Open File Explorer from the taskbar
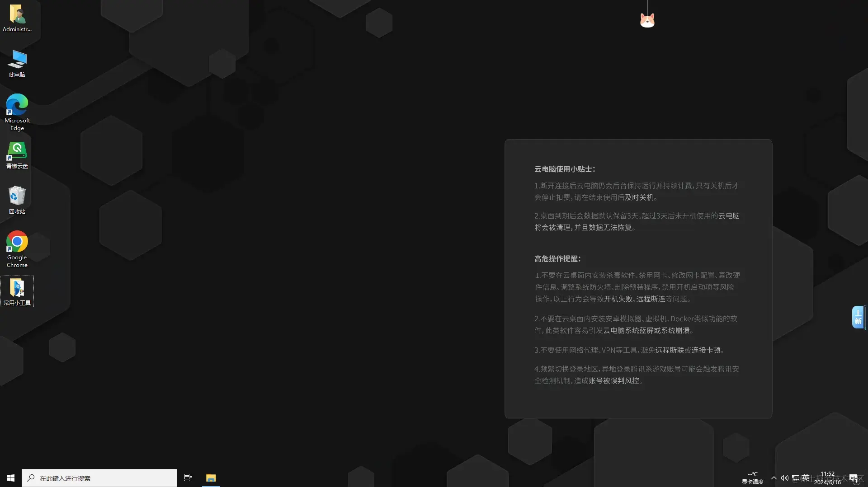This screenshot has width=868, height=487. 211,478
